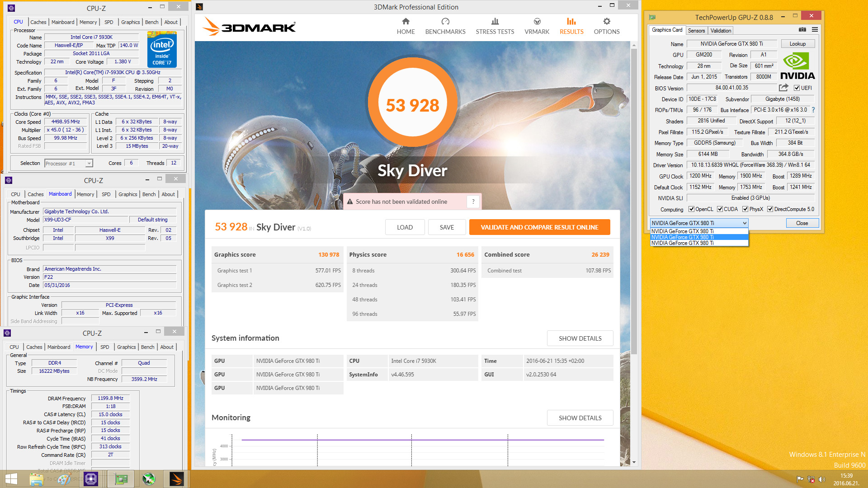Viewport: 868px width, 488px height.
Task: Click the Lookup button in GPU-Z
Action: (x=797, y=44)
